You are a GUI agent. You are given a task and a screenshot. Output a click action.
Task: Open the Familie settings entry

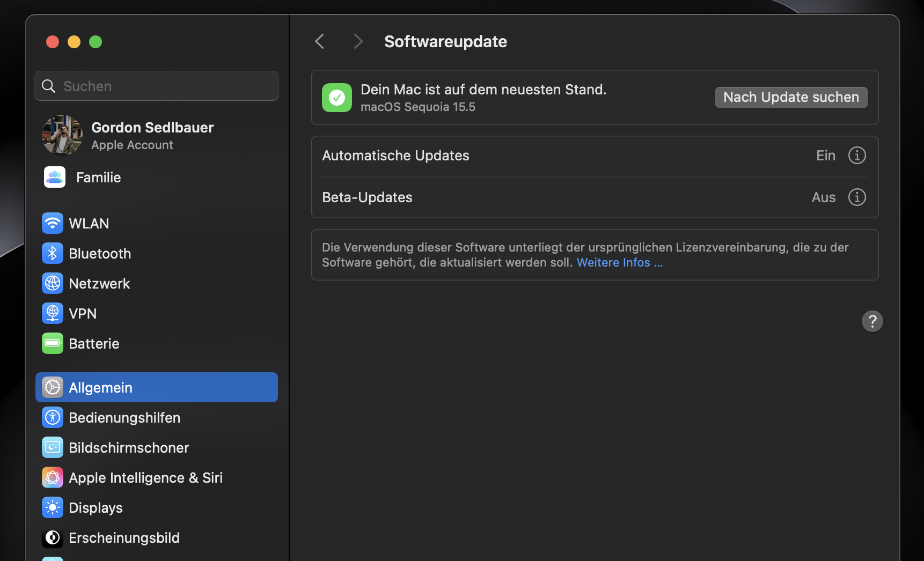(98, 177)
